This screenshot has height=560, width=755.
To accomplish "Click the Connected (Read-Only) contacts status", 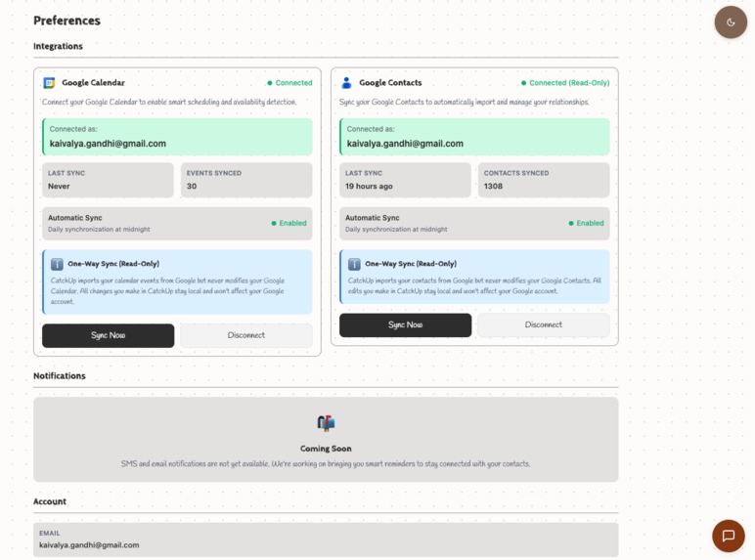I will tap(565, 83).
